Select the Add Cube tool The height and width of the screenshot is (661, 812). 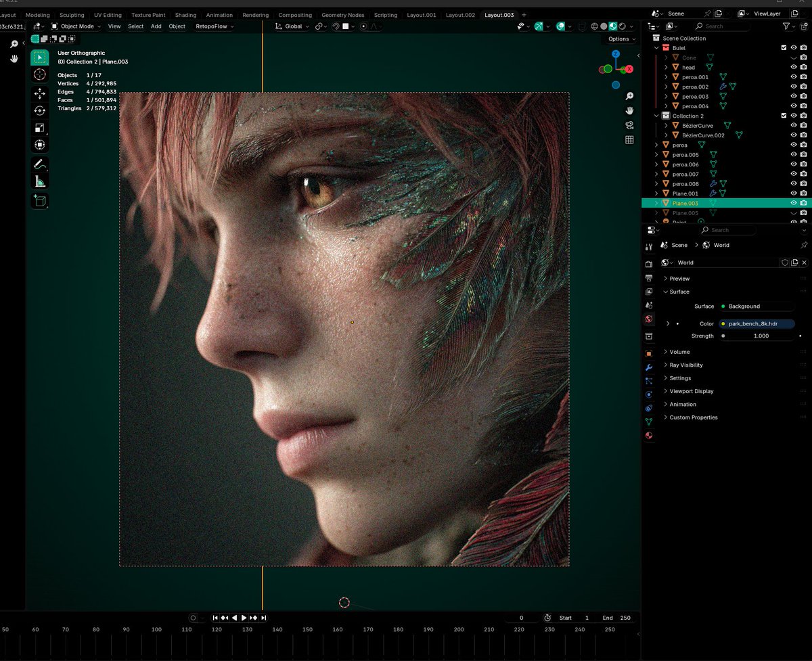[x=40, y=200]
